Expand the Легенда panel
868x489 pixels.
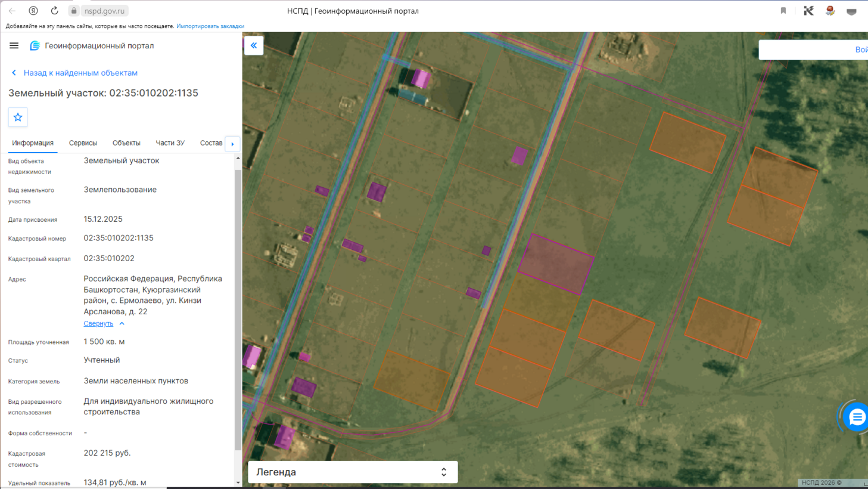click(353, 472)
